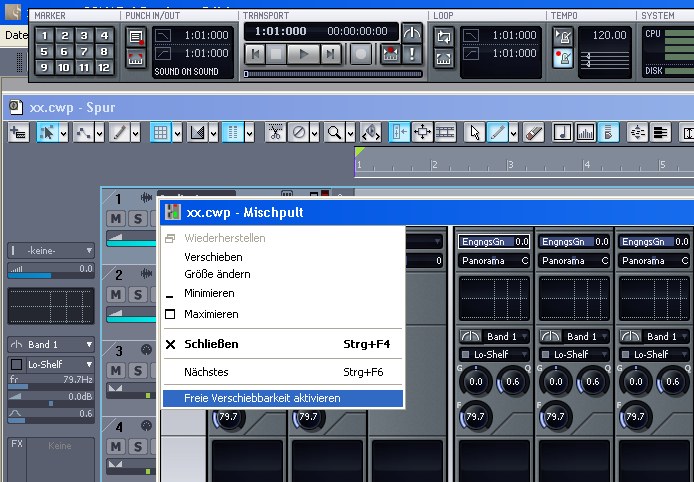The width and height of the screenshot is (694, 482).
Task: Click the musical note icon in the toolbar
Action: click(563, 132)
